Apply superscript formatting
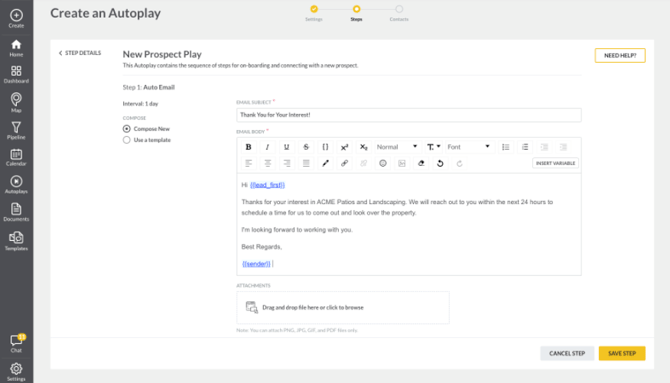Screen dimensions: 670x383 344,147
